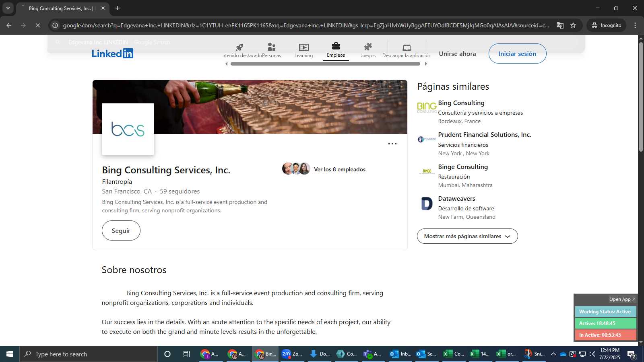Click the bcs company logo
This screenshot has width=644, height=362.
click(128, 129)
